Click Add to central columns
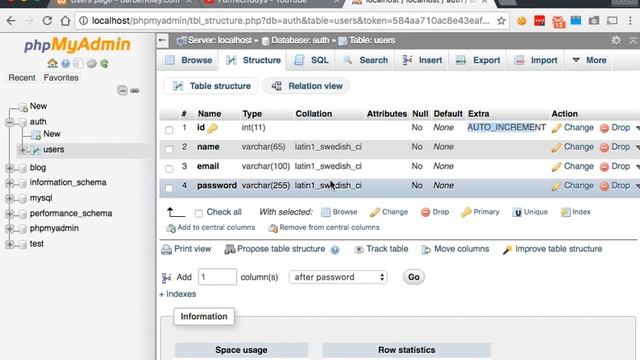 (210, 227)
